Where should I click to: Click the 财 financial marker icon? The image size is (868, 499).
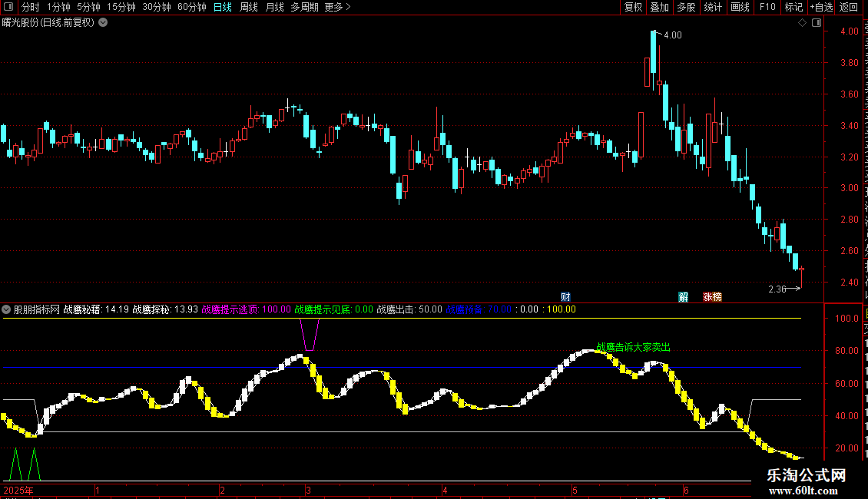coord(566,297)
